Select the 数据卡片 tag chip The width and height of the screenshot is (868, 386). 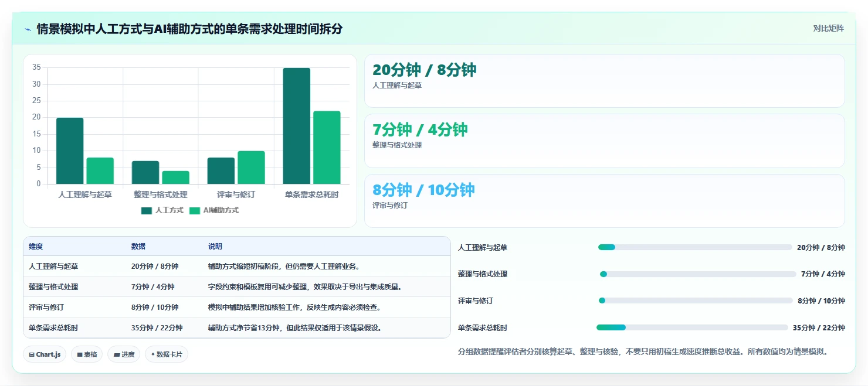pyautogui.click(x=167, y=354)
